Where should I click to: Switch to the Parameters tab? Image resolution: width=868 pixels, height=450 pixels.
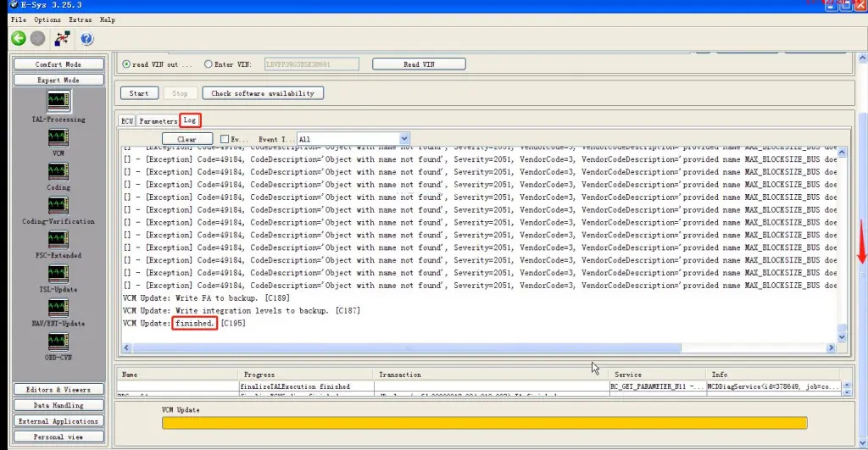coord(159,120)
